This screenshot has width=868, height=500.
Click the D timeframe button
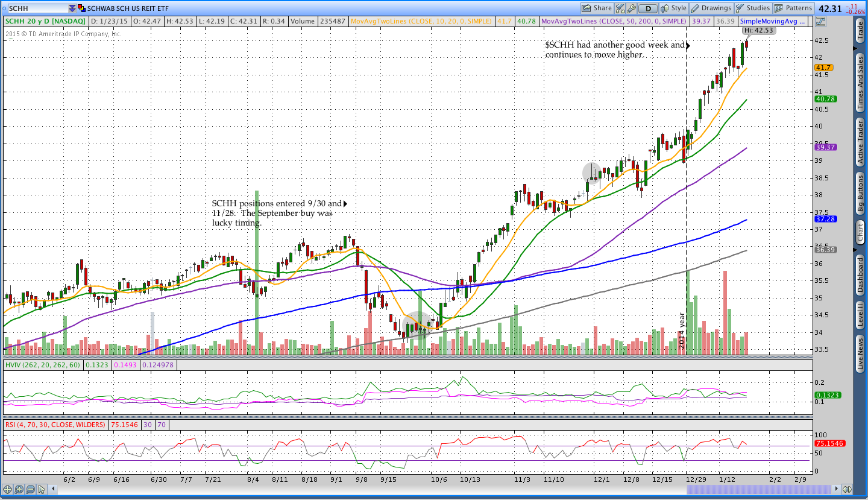click(648, 8)
